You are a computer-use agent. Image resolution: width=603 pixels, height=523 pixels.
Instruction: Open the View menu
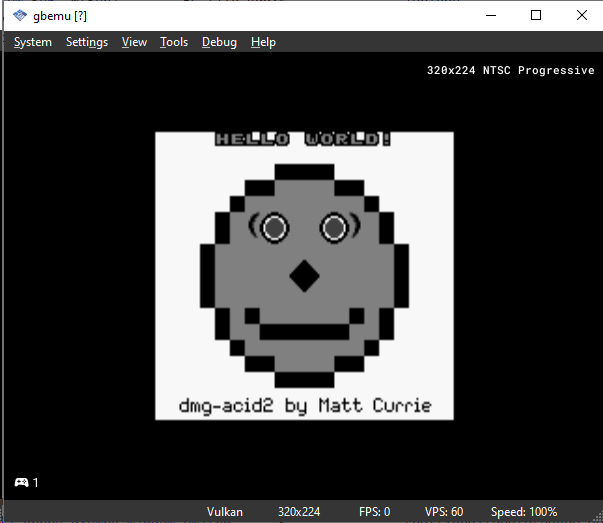click(x=134, y=42)
